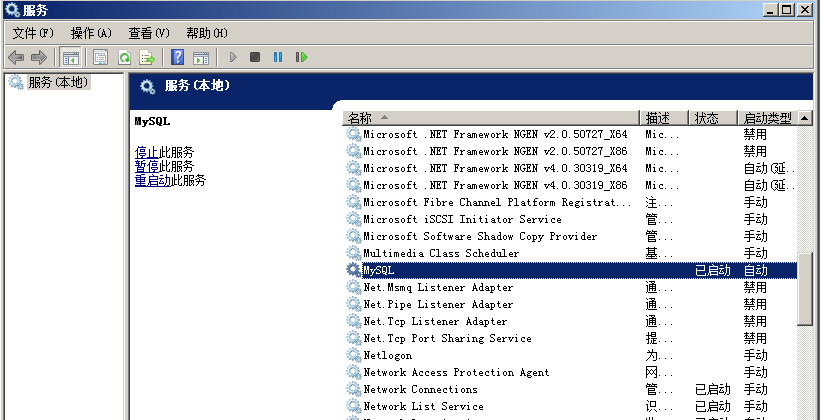Image resolution: width=820 pixels, height=420 pixels.
Task: Click the show/hide action pane icon
Action: [x=201, y=58]
